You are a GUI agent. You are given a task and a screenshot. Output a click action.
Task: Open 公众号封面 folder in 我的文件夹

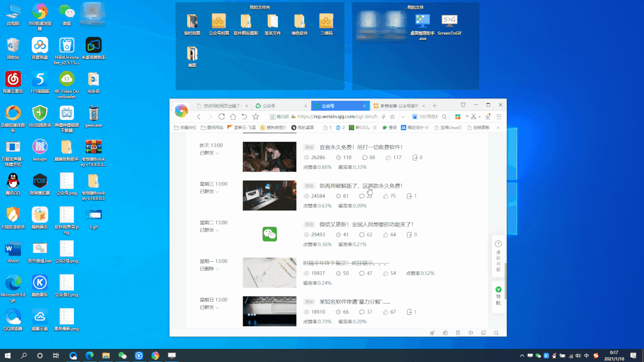[x=218, y=24]
